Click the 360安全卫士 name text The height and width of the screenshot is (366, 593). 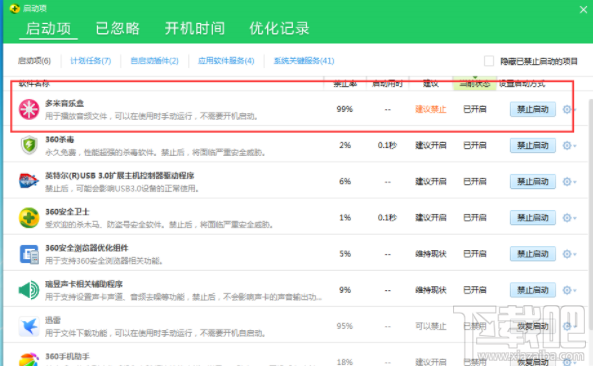click(x=67, y=212)
